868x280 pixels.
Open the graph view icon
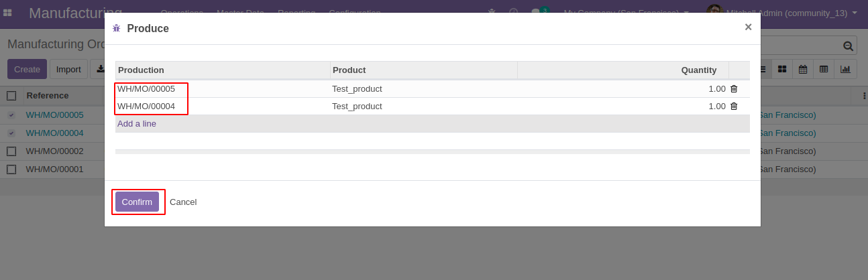tap(845, 69)
